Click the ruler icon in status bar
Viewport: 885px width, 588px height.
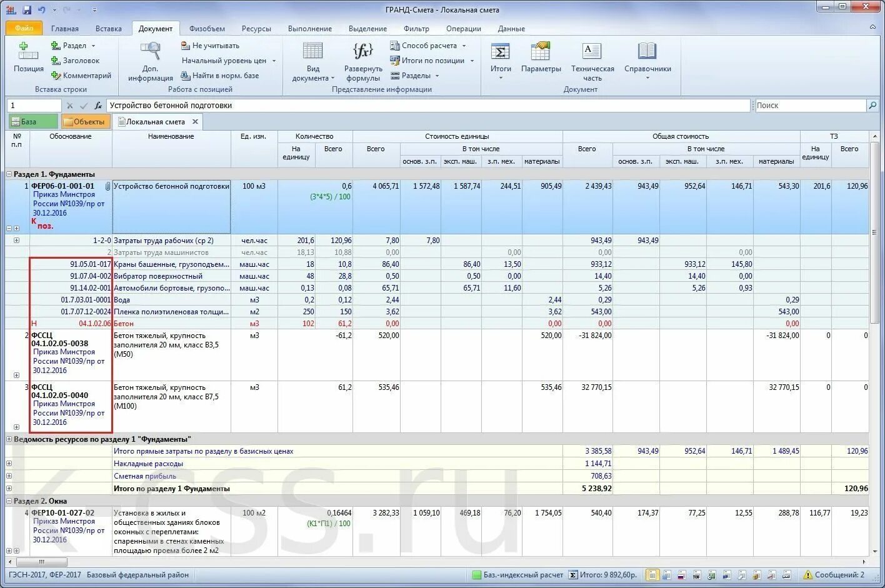[787, 575]
